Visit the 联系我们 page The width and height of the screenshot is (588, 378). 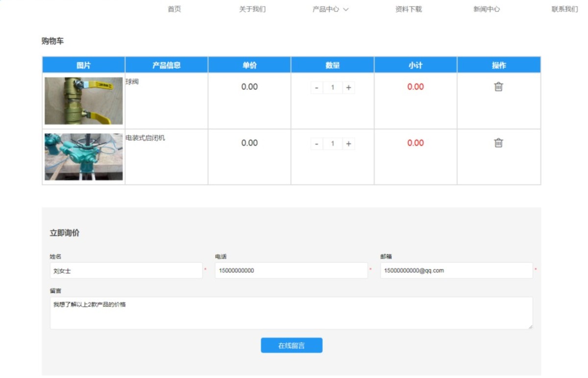[x=564, y=9]
